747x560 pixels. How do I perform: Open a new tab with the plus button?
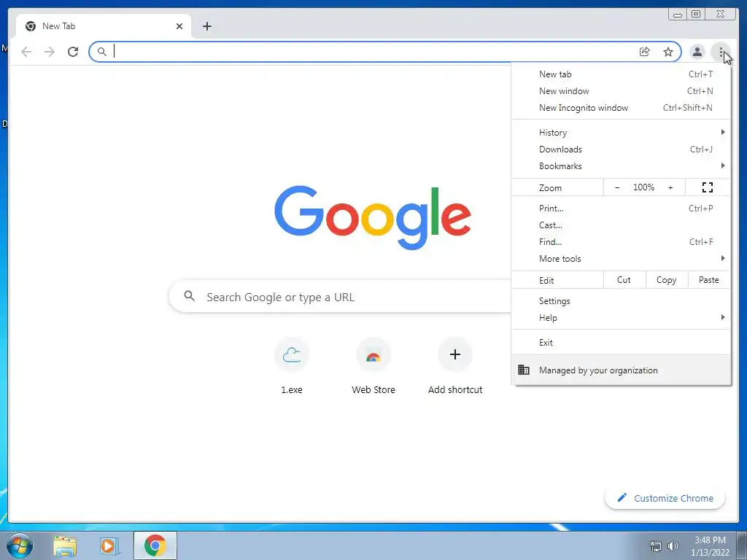click(206, 26)
